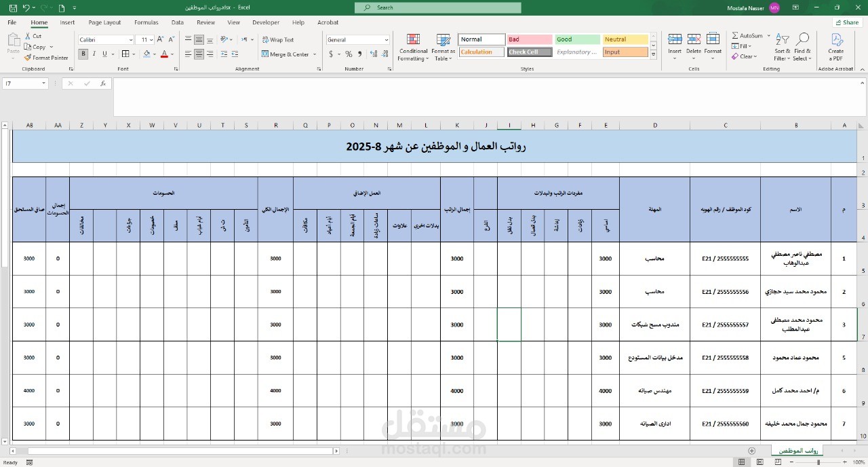This screenshot has height=467, width=868.
Task: Open the General number format dropdown
Action: (x=386, y=40)
